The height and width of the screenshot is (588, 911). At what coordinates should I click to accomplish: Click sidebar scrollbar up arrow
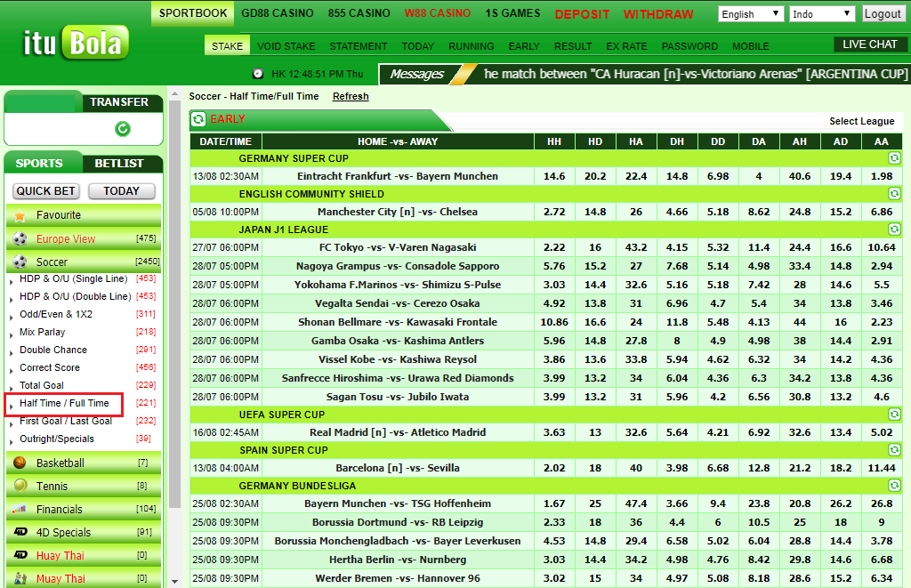click(175, 93)
